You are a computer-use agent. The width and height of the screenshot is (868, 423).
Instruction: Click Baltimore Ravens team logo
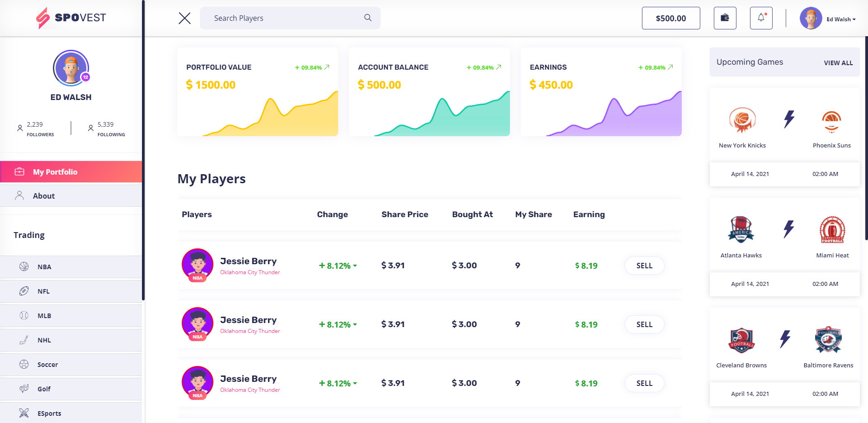828,339
